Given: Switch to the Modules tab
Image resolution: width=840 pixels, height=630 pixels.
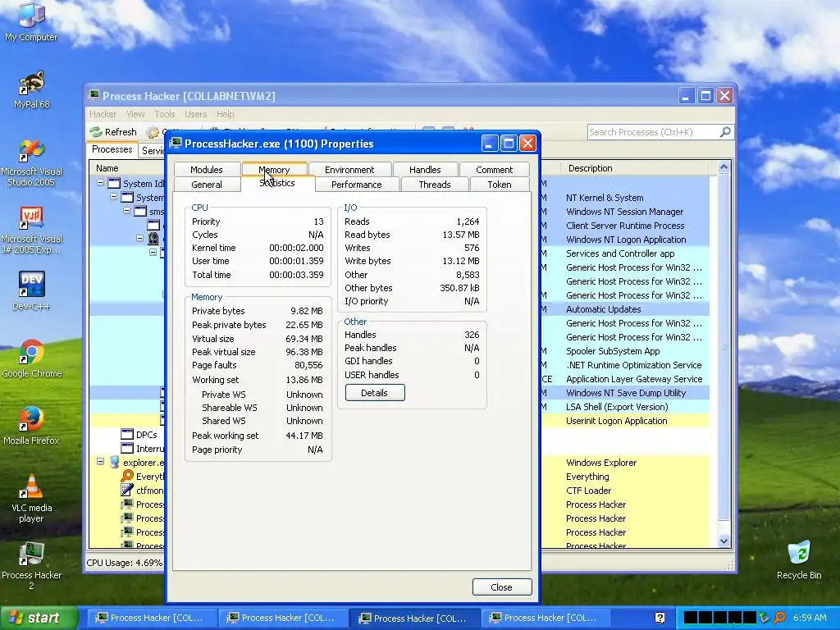Looking at the screenshot, I should 206,169.
